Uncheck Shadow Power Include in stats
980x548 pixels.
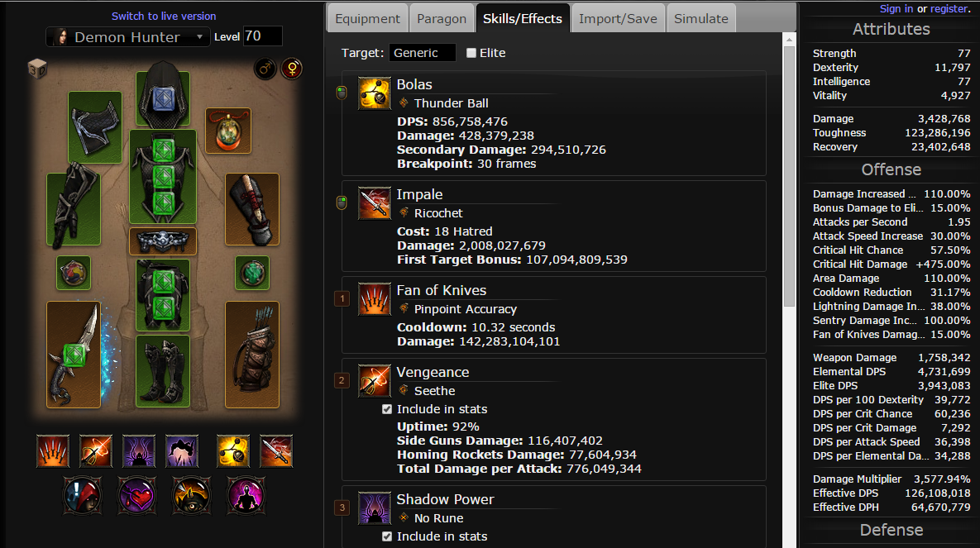coord(387,536)
